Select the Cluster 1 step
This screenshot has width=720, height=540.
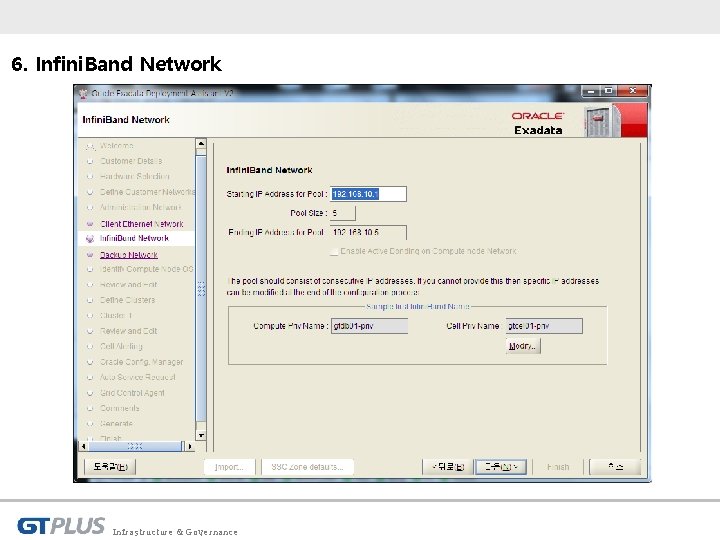click(116, 315)
